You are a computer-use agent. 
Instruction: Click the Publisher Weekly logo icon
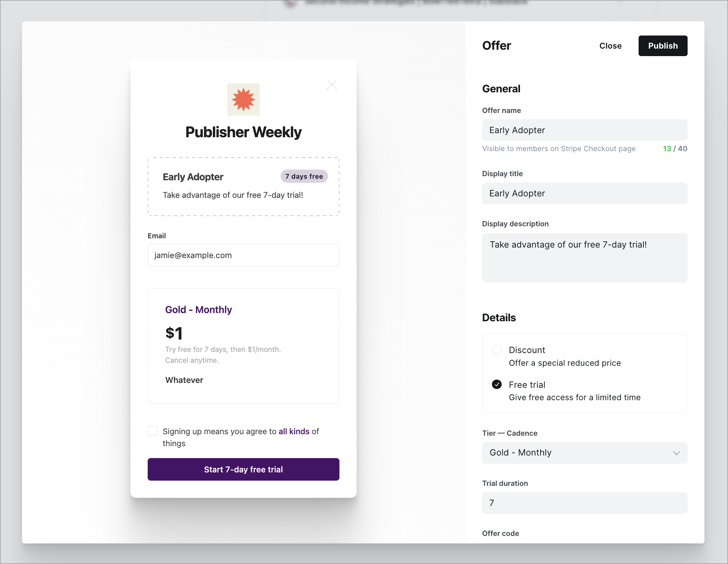click(244, 99)
